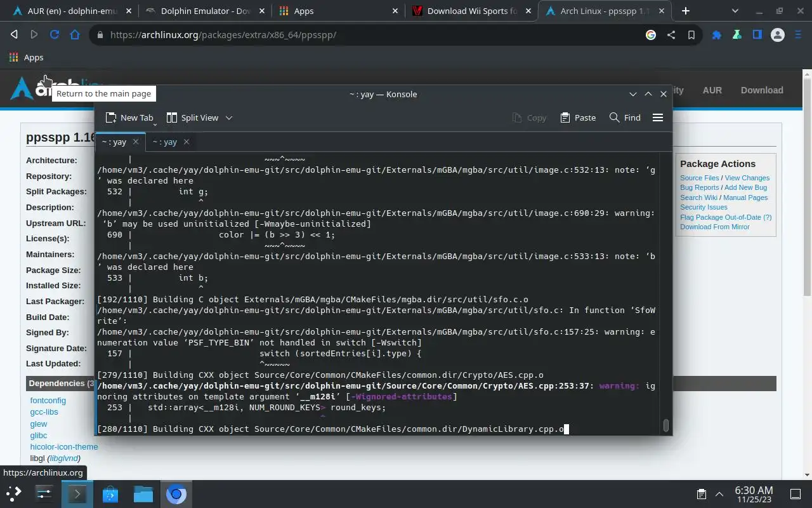Viewport: 812px width, 508px height.
Task: Go back in browser history
Action: pyautogui.click(x=14, y=35)
